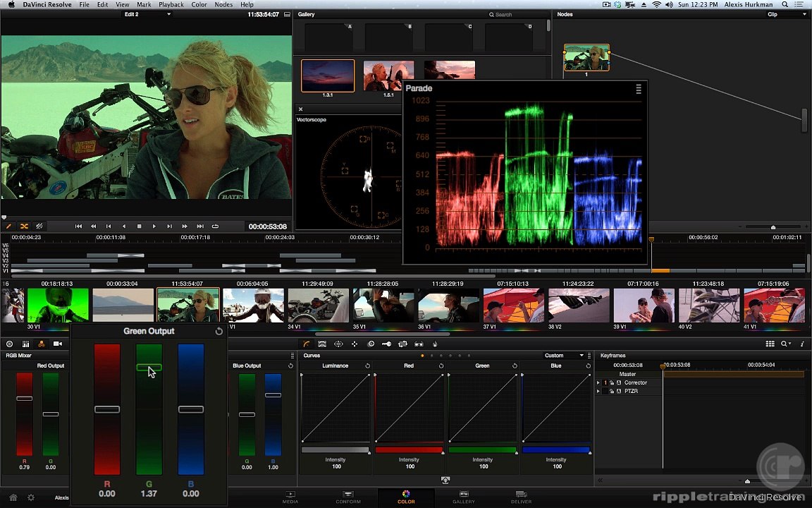Select the second Curves page dot
The height and width of the screenshot is (508, 812).
[x=432, y=356]
